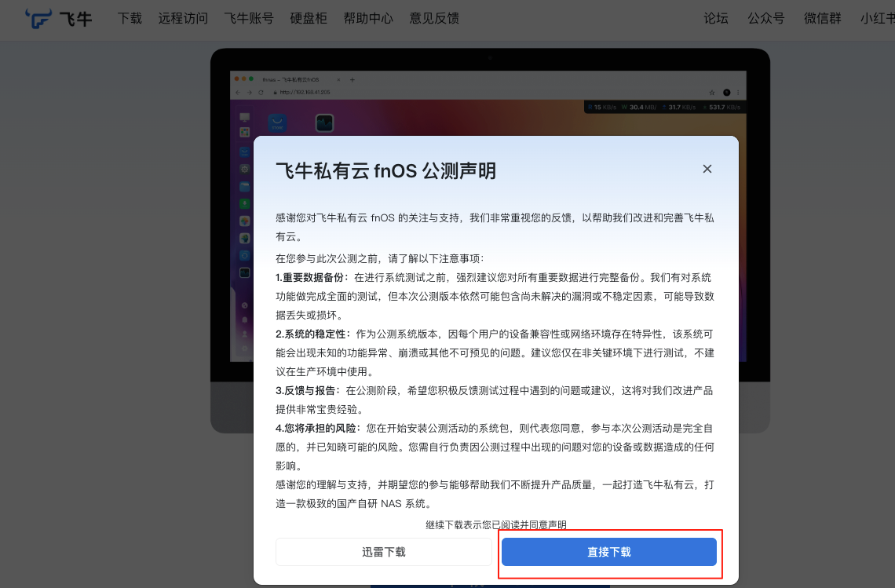This screenshot has width=895, height=588.
Task: Click the 迅雷下载 button
Action: pos(384,552)
